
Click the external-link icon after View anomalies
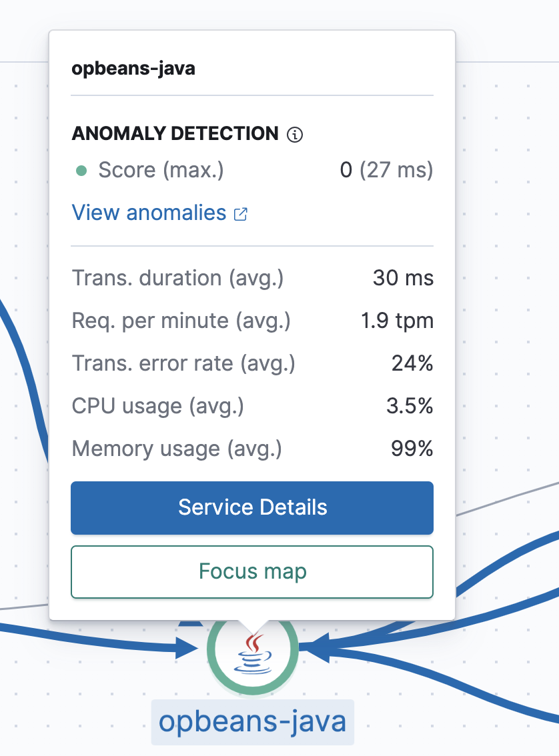point(242,214)
